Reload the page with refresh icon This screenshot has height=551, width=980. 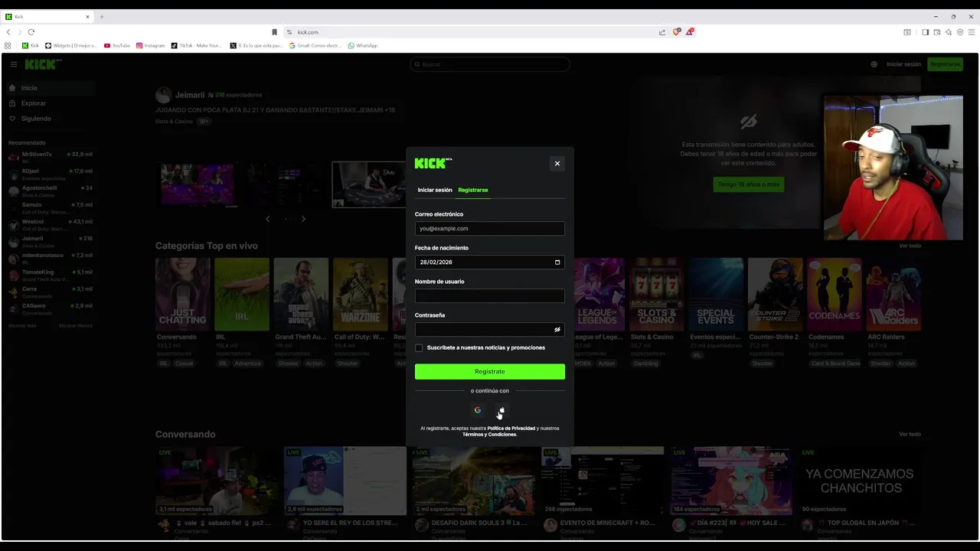coord(31,32)
